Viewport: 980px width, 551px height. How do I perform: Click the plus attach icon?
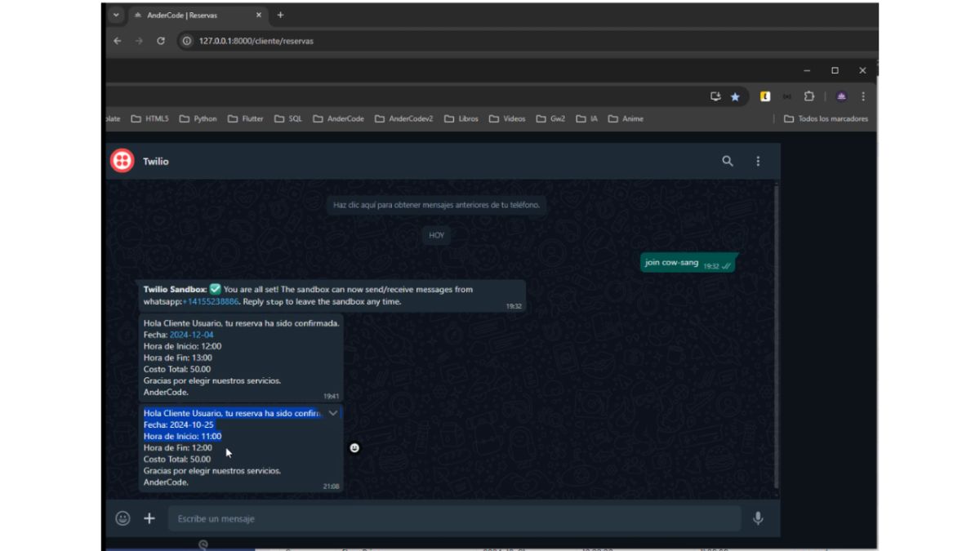tap(149, 518)
